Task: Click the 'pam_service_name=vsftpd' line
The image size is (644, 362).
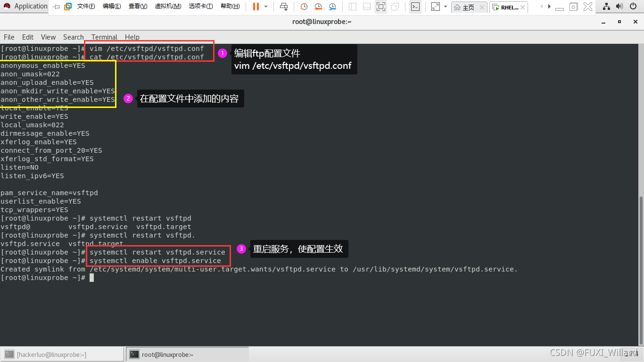Action: [x=49, y=193]
